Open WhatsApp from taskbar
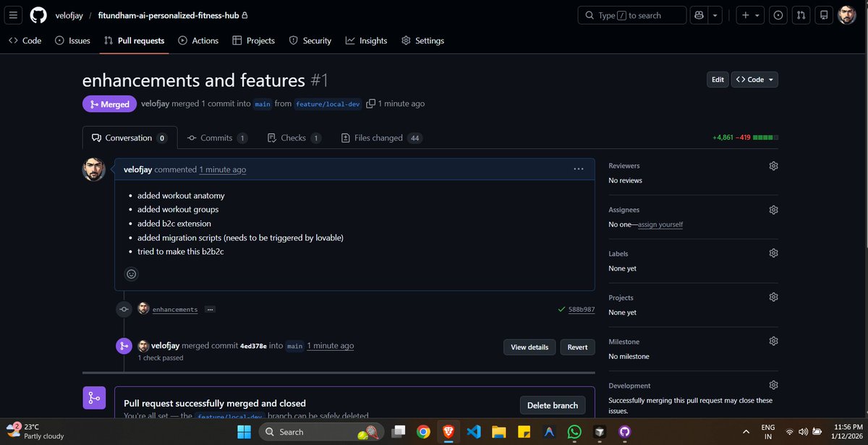This screenshot has height=445, width=868. tap(574, 432)
